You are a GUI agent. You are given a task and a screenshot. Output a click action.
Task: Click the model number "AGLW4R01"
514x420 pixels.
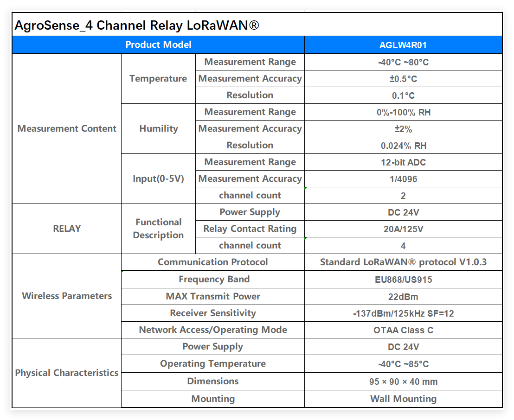pyautogui.click(x=403, y=45)
